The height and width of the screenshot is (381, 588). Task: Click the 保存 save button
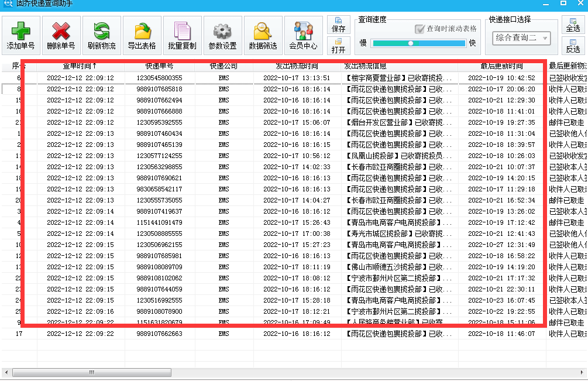(x=338, y=25)
